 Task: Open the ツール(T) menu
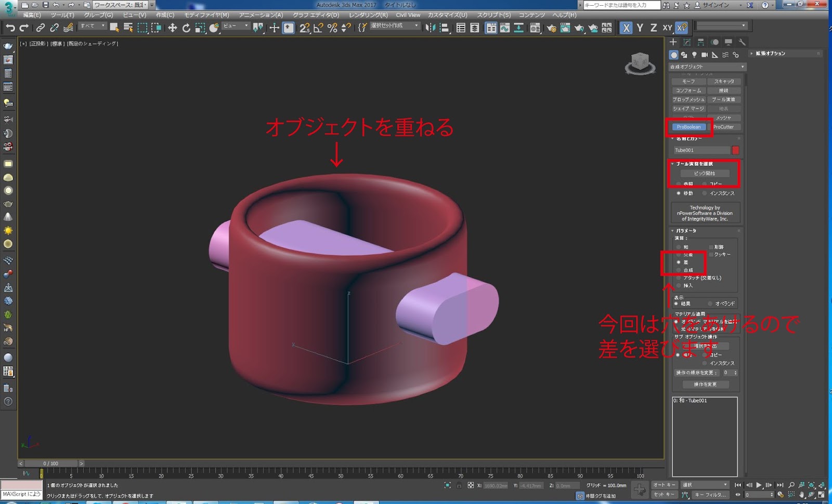[62, 15]
